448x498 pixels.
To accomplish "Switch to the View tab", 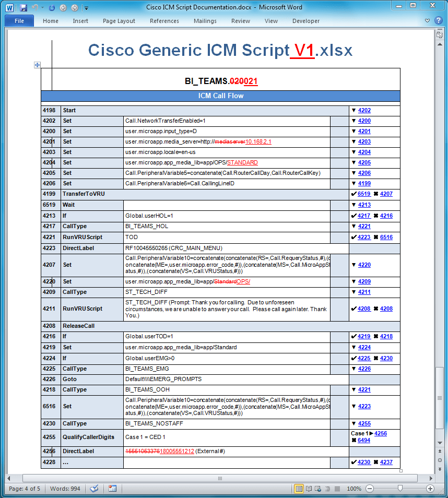I will (x=271, y=21).
